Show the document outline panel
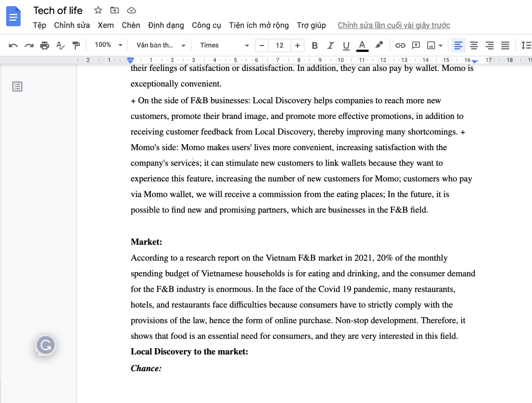Screen dimensions: 532x403 (17, 87)
